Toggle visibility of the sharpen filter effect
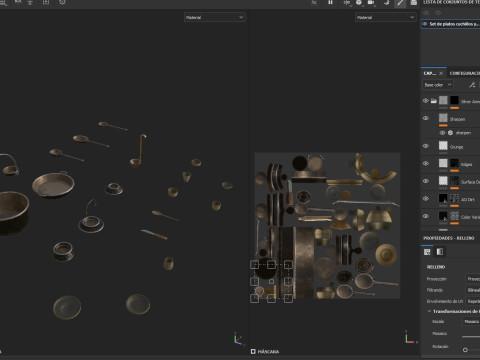Viewport: 480px width, 360px height. (442, 133)
